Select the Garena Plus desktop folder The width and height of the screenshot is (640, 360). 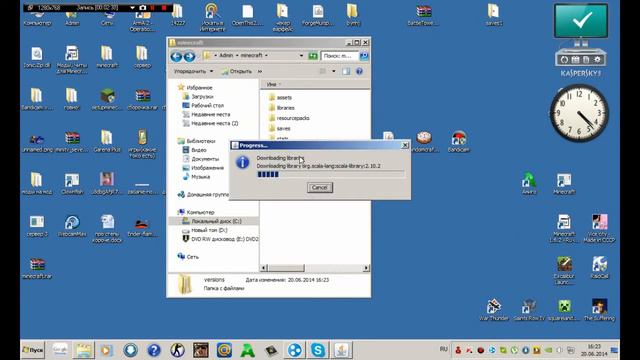coord(107,141)
